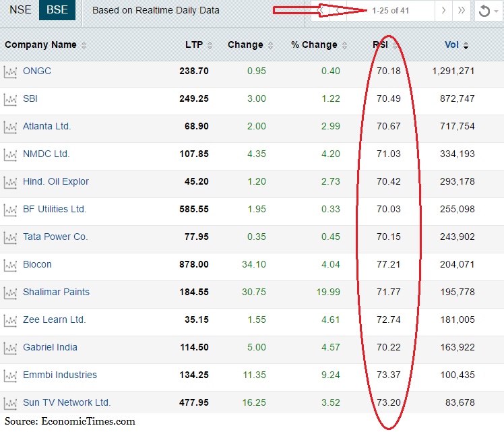Open the Sun TV Network Ltd. link
The width and height of the screenshot is (504, 432).
tap(67, 402)
